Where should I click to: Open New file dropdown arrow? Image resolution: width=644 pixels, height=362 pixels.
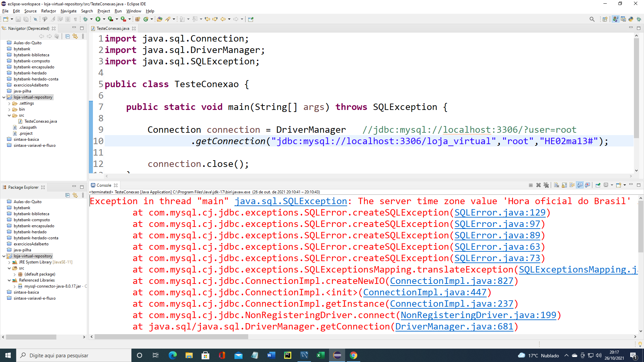[12, 19]
